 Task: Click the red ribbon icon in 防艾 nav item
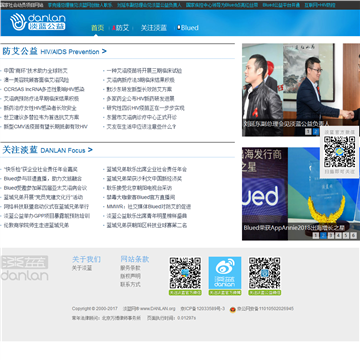pyautogui.click(x=114, y=28)
